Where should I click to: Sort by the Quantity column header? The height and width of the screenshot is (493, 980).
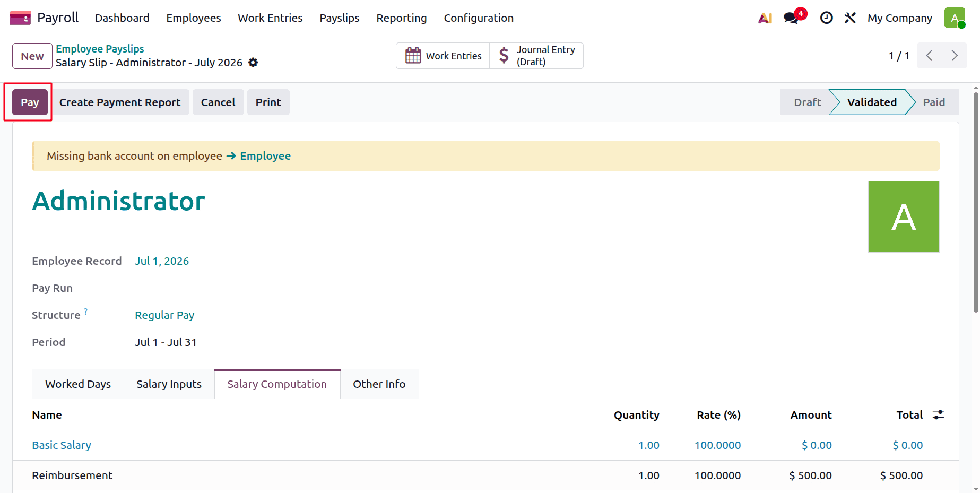637,415
